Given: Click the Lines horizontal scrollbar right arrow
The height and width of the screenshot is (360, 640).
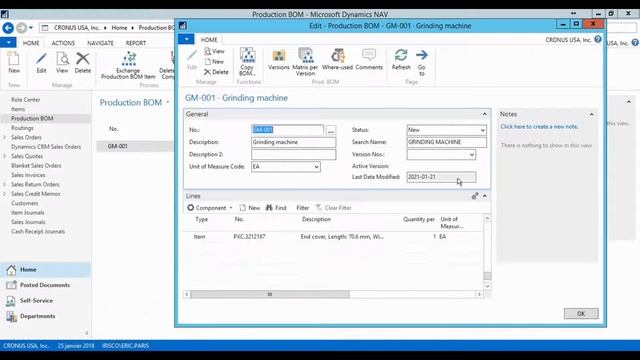Looking at the screenshot, I should 479,294.
